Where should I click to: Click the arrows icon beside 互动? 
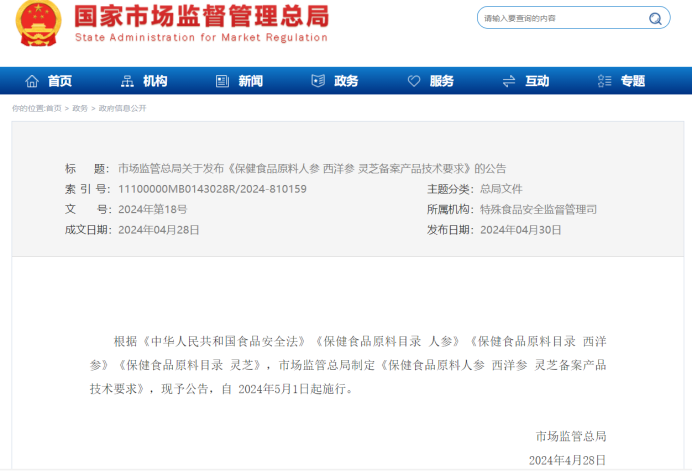tap(509, 81)
